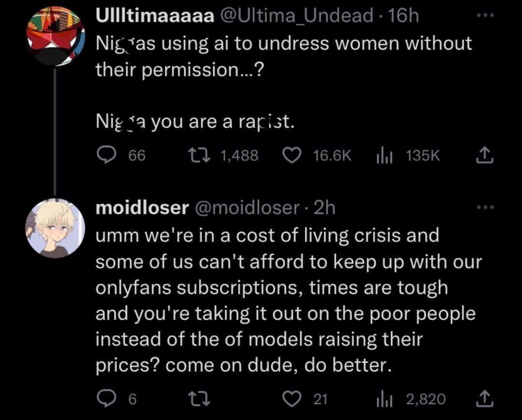View analytics showing 135K views

(383, 155)
